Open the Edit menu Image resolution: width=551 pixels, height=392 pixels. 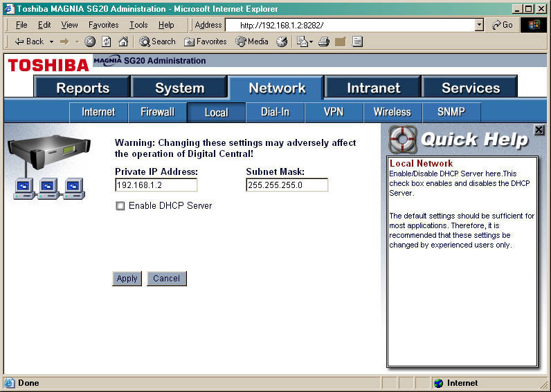[44, 25]
